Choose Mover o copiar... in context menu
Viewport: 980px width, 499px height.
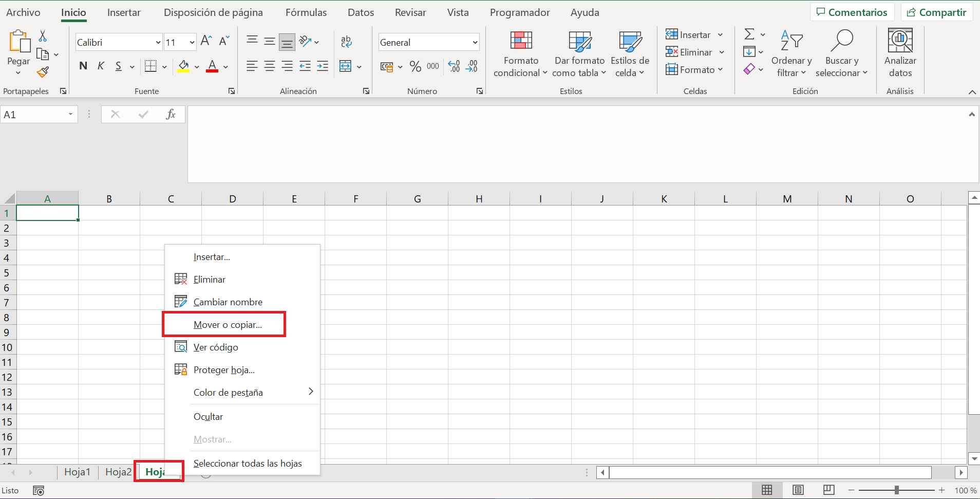click(x=228, y=325)
